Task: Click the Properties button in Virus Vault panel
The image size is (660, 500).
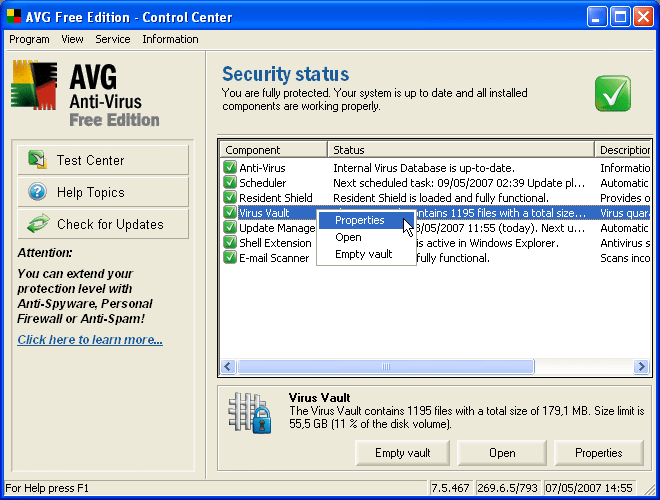Action: coord(599,453)
